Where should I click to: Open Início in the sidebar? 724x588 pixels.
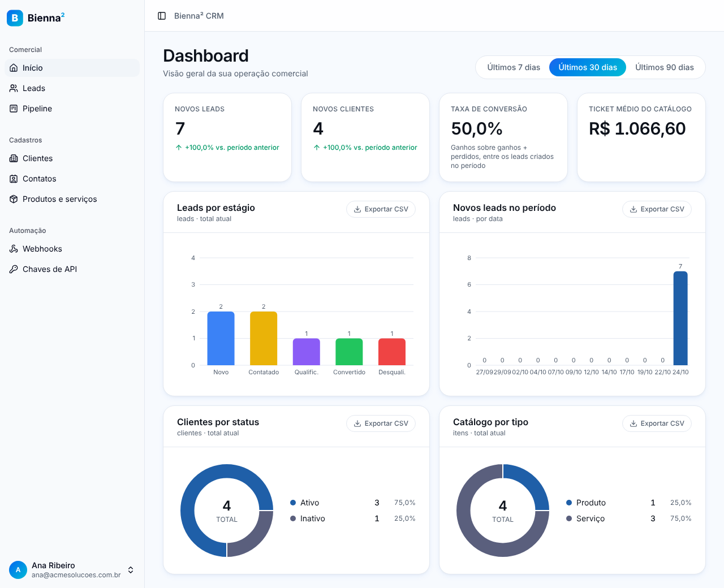point(72,68)
